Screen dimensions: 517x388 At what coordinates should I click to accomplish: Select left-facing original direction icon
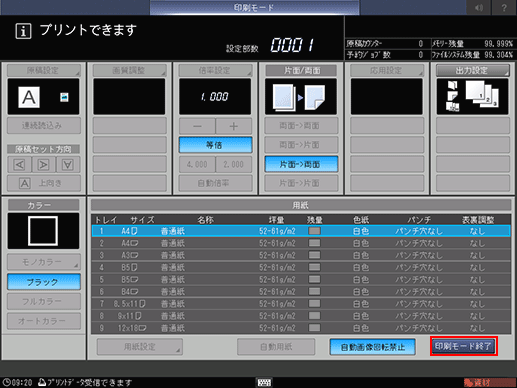(x=20, y=165)
